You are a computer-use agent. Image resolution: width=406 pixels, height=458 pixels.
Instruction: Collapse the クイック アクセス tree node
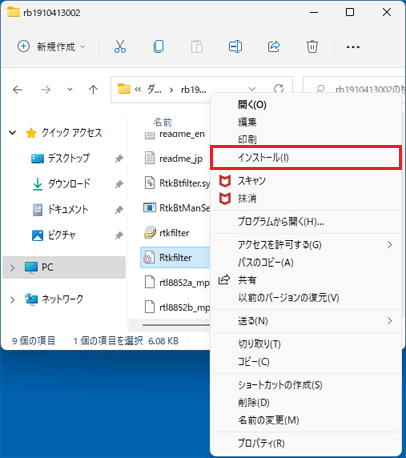pos(12,133)
